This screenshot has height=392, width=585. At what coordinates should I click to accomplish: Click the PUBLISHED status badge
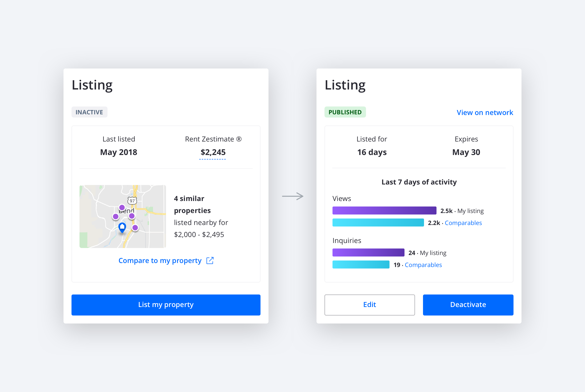345,112
